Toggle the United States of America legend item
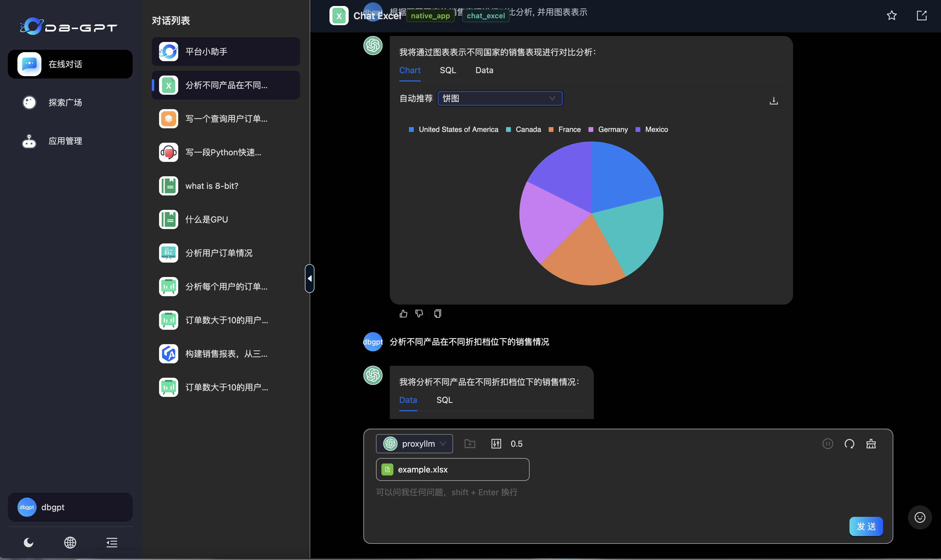 coord(458,130)
